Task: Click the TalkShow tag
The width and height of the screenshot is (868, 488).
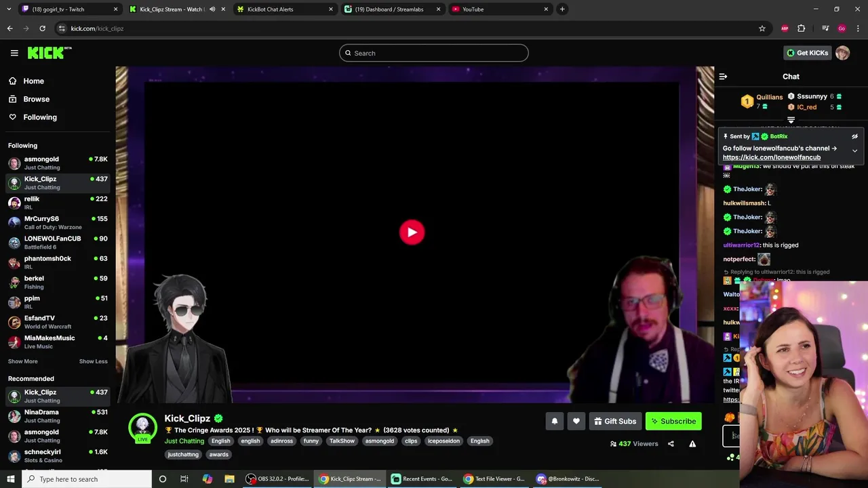Action: tap(342, 441)
